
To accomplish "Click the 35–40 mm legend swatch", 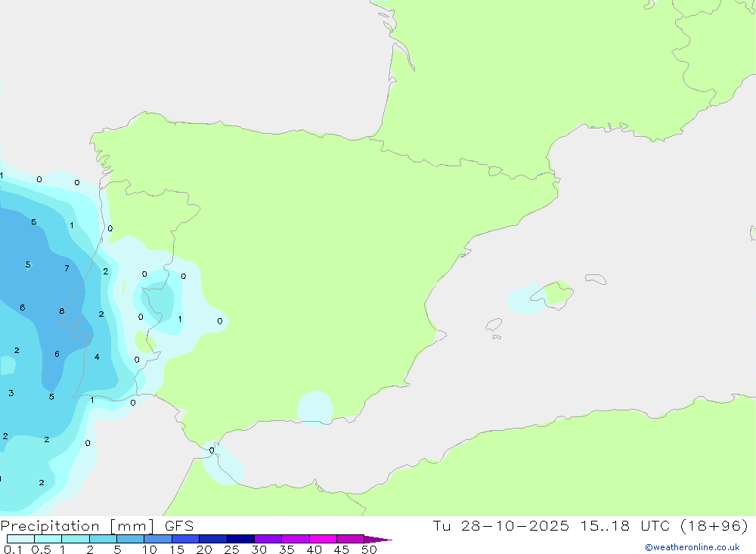I will (296, 539).
